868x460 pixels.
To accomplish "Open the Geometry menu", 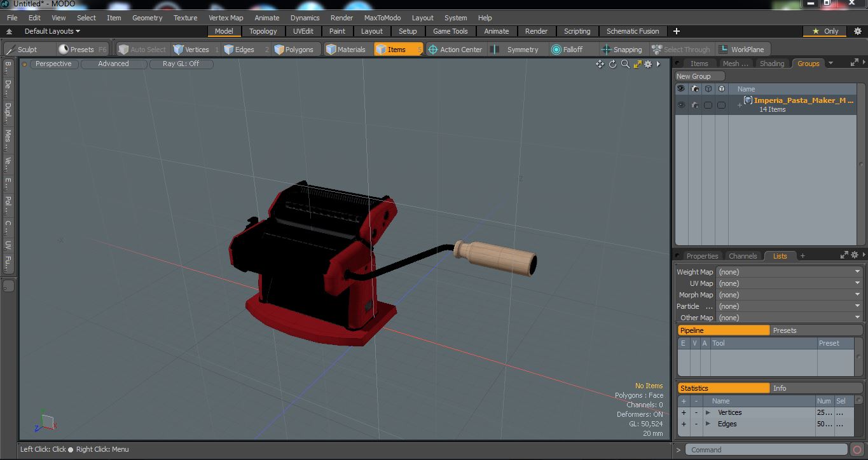I will [147, 18].
